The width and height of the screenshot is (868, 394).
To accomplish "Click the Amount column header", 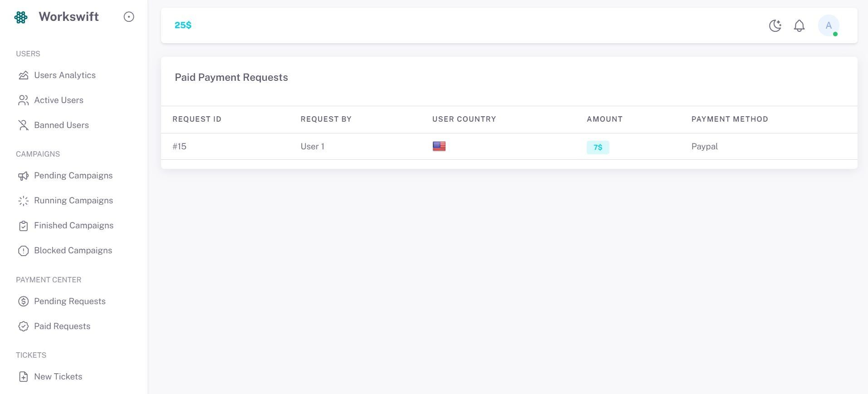I will (x=604, y=119).
